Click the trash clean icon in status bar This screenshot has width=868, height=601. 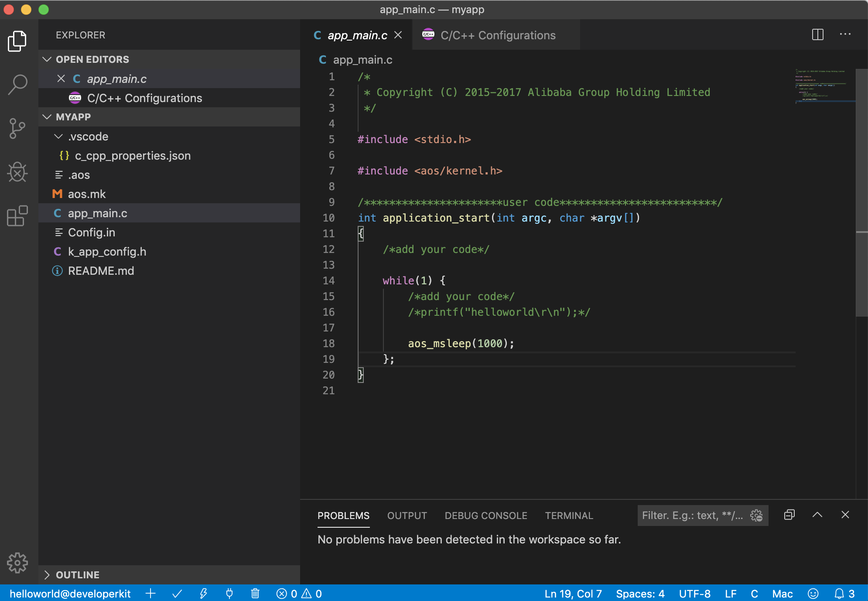255,594
